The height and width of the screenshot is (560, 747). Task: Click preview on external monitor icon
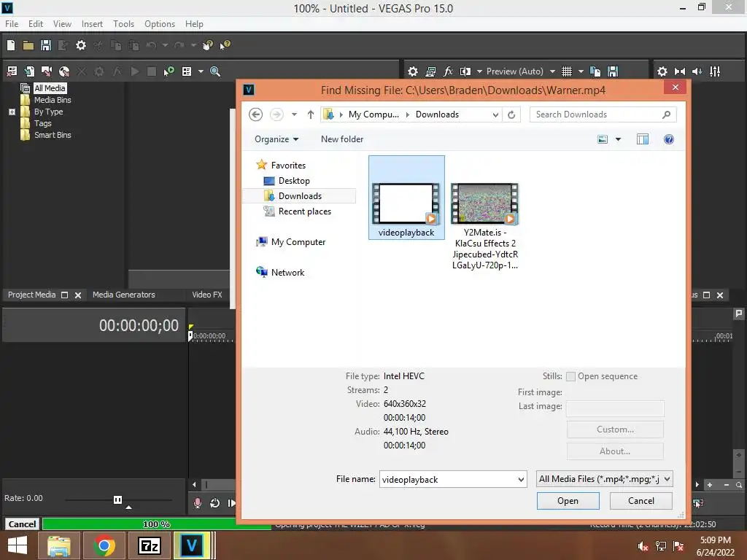pyautogui.click(x=430, y=71)
